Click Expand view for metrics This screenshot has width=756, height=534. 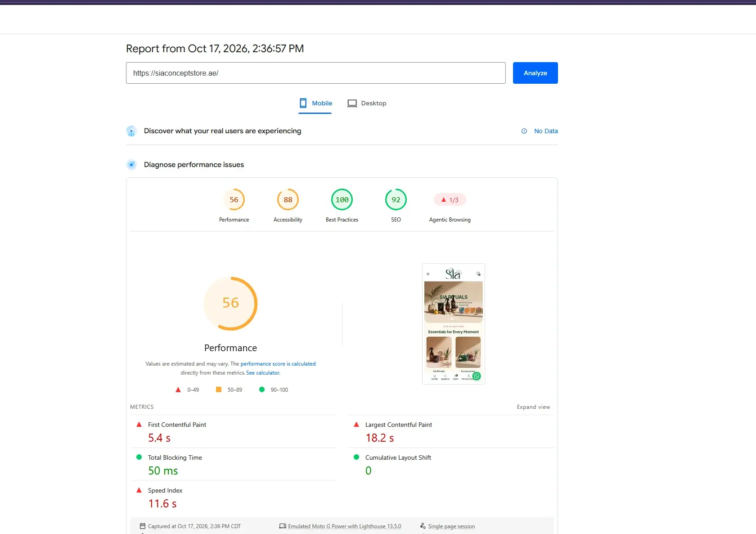[533, 407]
